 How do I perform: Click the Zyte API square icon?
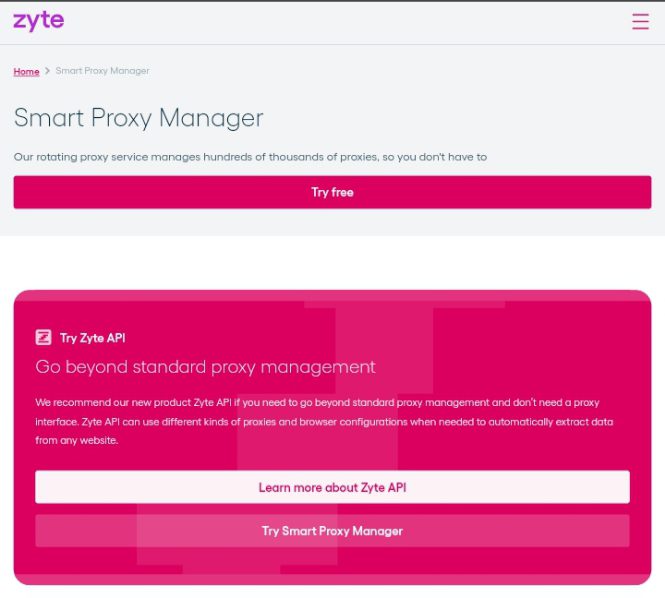click(x=43, y=338)
